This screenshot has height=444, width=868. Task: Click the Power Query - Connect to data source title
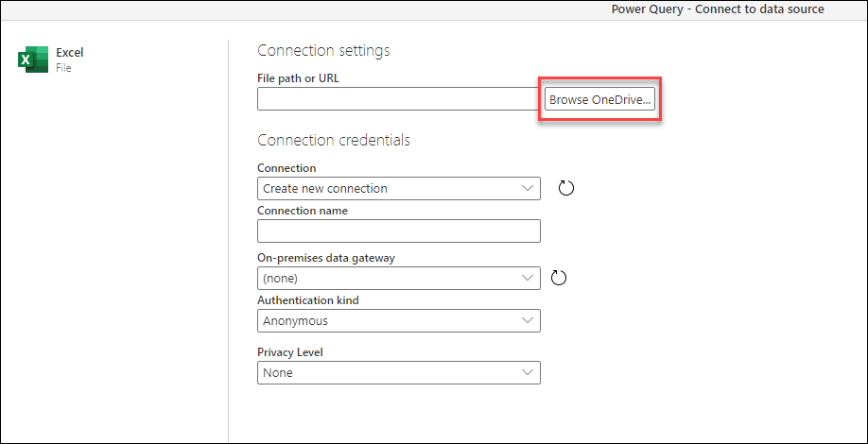click(x=718, y=9)
